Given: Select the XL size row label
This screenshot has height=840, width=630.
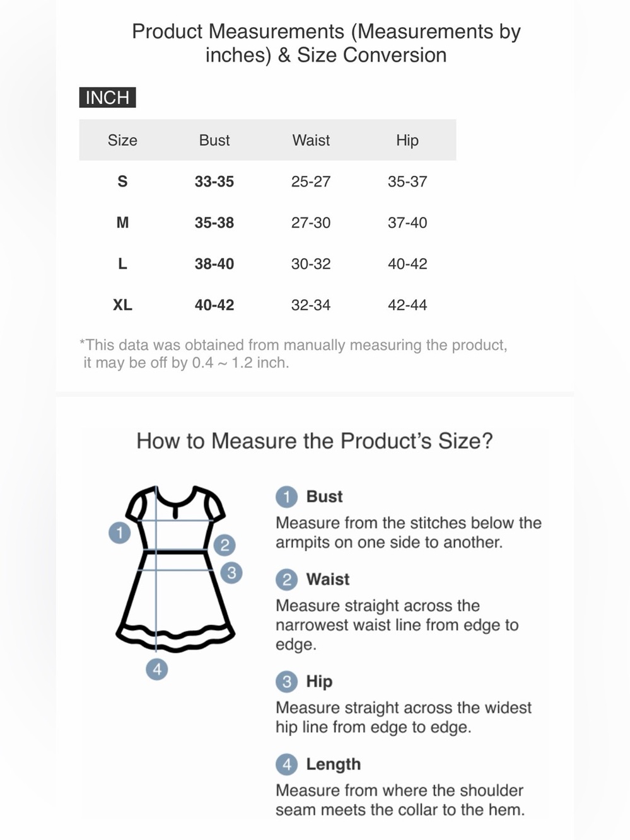Looking at the screenshot, I should point(122,305).
